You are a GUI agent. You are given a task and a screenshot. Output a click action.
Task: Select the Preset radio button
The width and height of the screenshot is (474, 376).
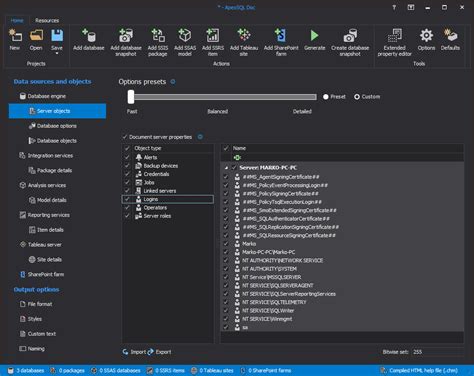coord(326,97)
